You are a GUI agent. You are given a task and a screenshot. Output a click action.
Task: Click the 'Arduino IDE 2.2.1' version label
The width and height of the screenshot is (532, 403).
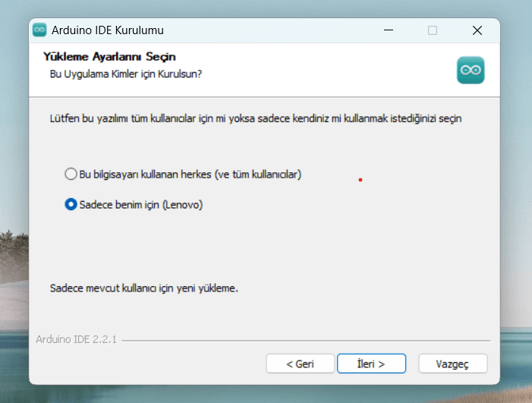tap(77, 339)
